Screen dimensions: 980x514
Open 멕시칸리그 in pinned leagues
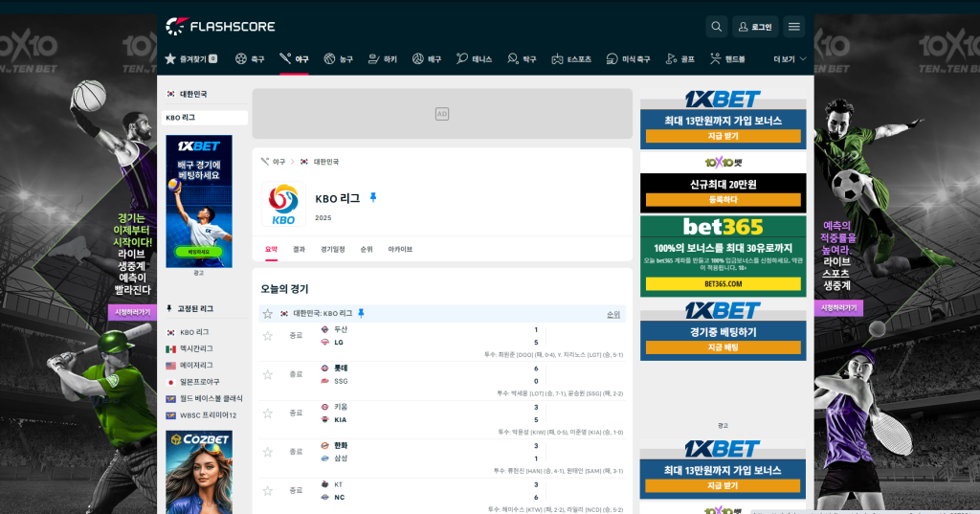(196, 349)
